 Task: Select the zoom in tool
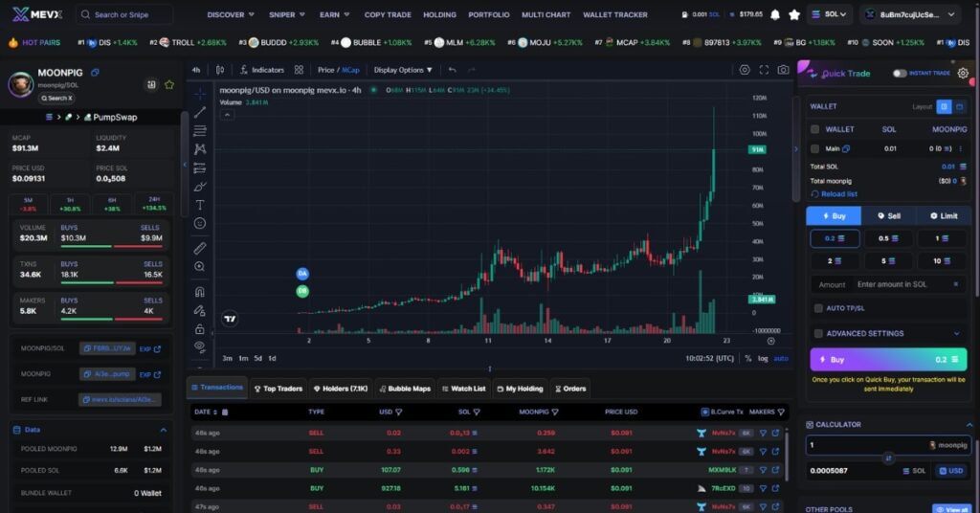pos(199,267)
